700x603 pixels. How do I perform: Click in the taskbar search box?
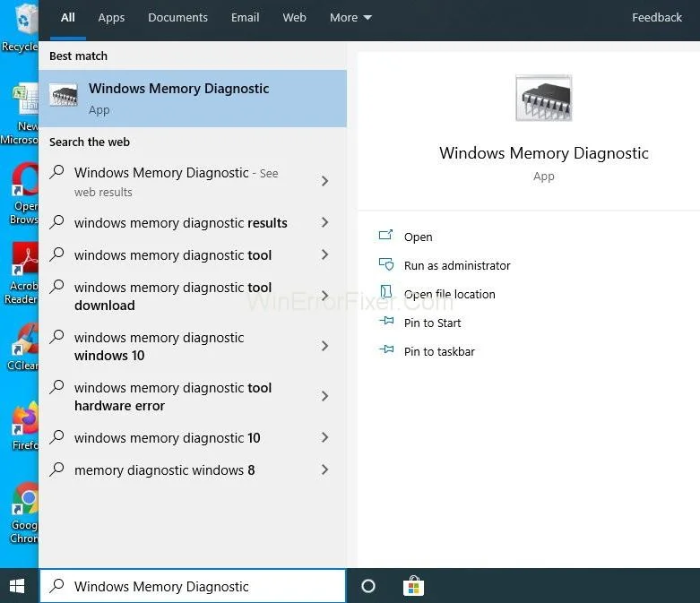pyautogui.click(x=193, y=586)
